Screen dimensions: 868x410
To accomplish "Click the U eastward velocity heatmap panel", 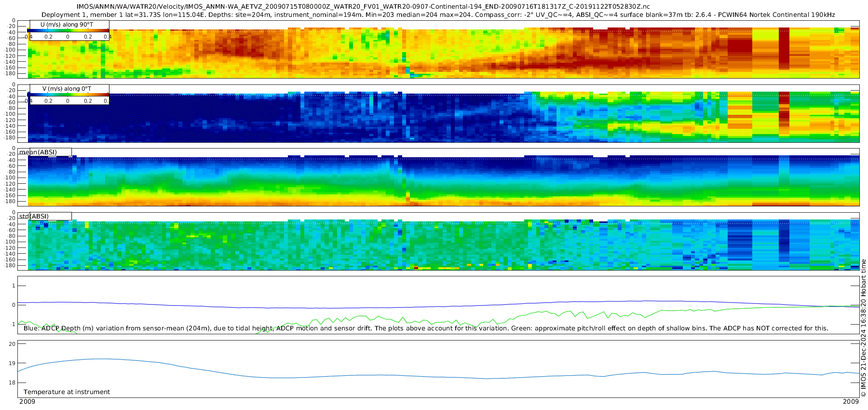I will click(x=439, y=49).
